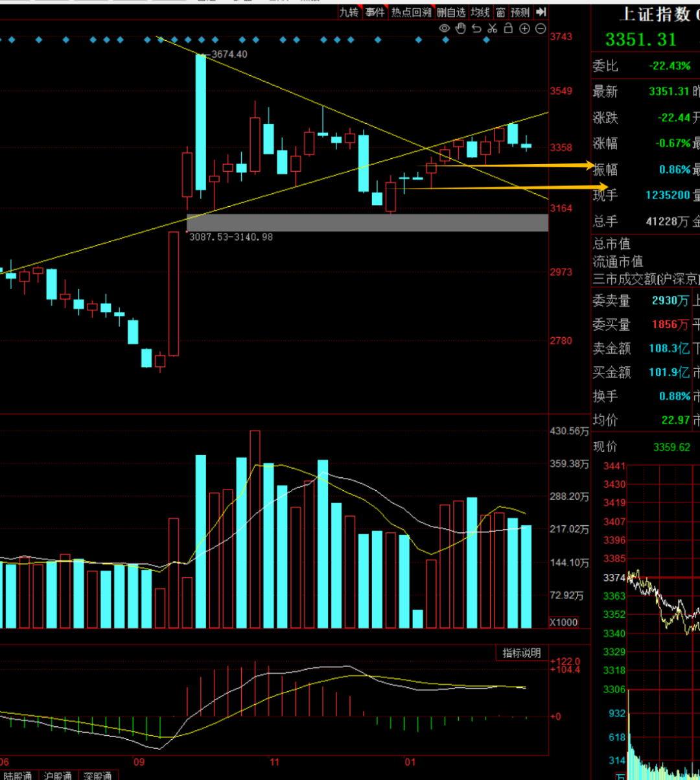The width and height of the screenshot is (700, 780).
Task: Toggle the lock drawing icon
Action: tap(509, 29)
